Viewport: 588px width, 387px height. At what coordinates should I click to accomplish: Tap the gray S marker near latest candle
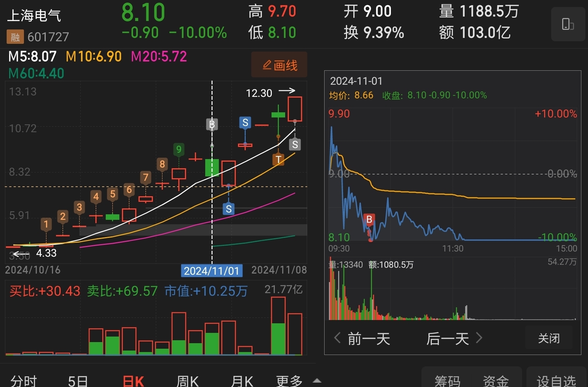[295, 144]
